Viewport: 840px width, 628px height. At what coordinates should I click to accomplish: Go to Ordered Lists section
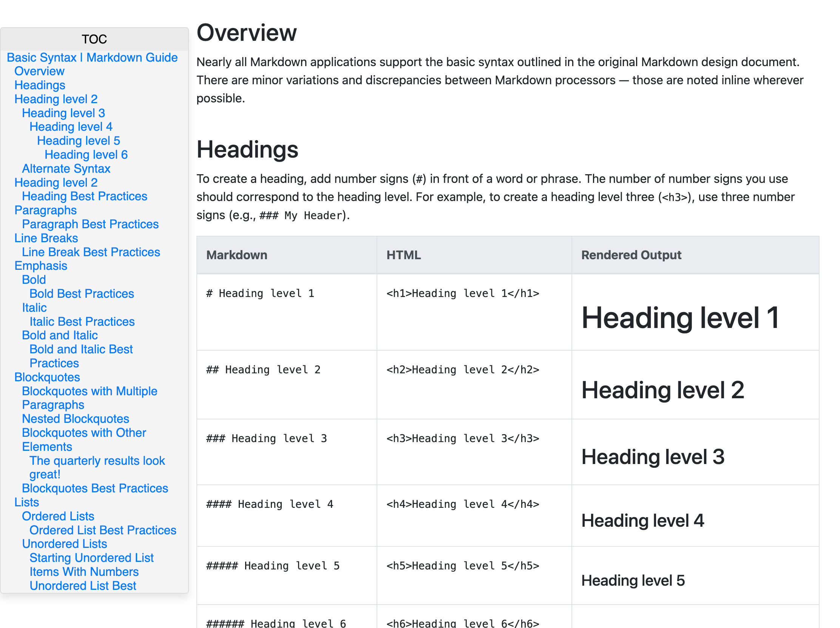(x=58, y=516)
